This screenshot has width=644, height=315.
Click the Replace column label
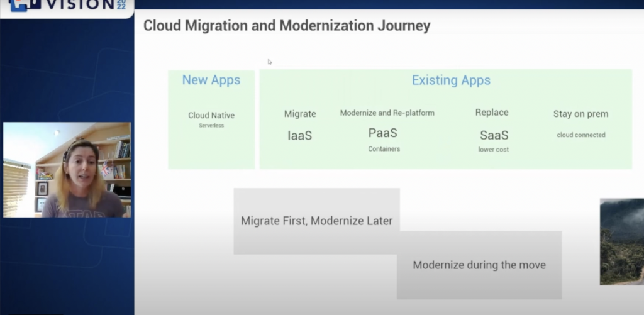coord(492,113)
